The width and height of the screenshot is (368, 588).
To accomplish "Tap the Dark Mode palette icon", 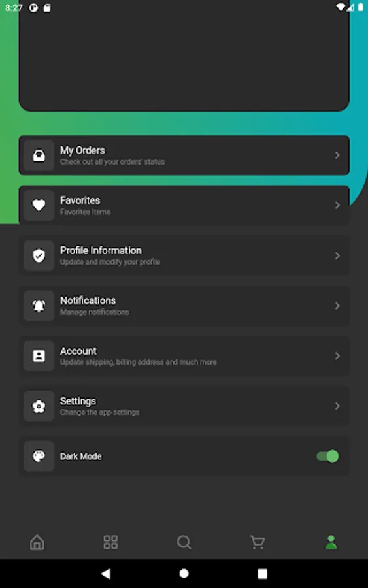I will click(x=39, y=457).
